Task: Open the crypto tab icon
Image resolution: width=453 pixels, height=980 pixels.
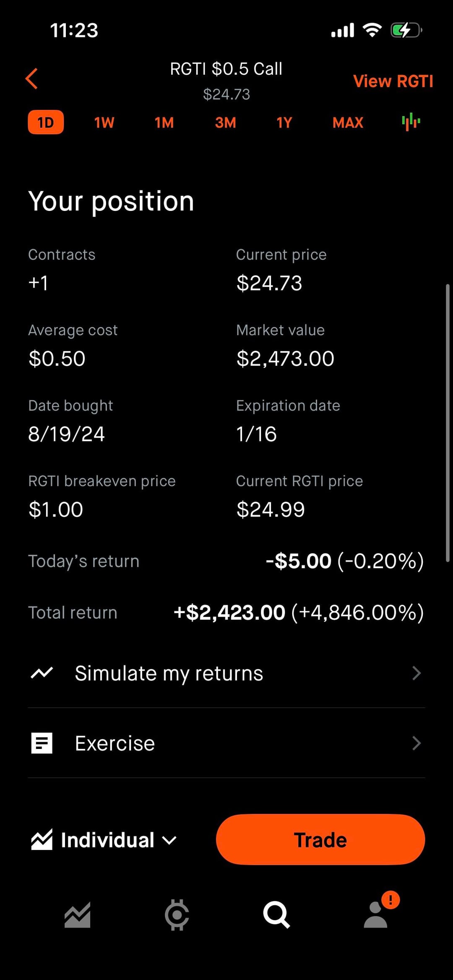Action: click(x=177, y=915)
